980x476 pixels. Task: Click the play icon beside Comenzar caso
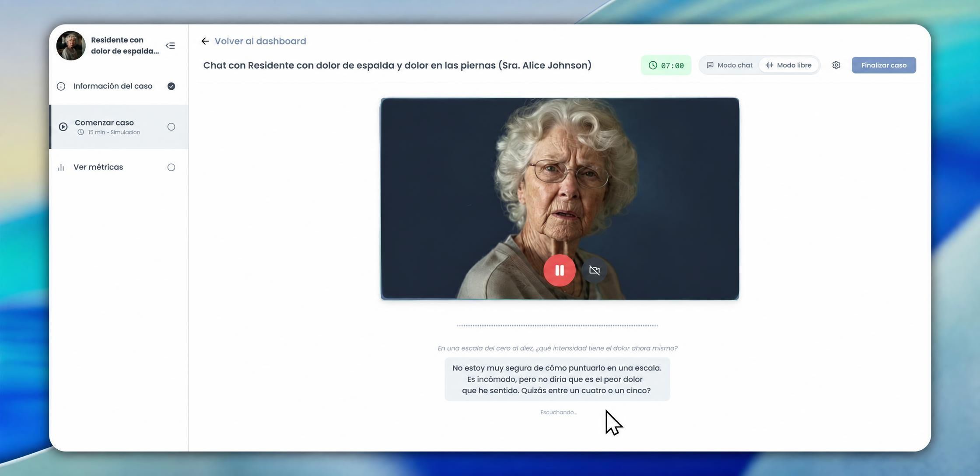[63, 127]
